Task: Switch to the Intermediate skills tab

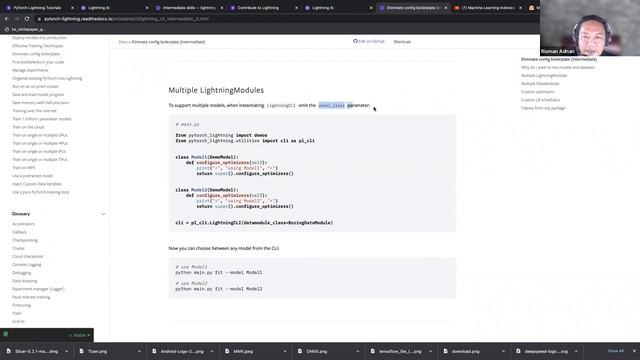Action: click(x=189, y=8)
